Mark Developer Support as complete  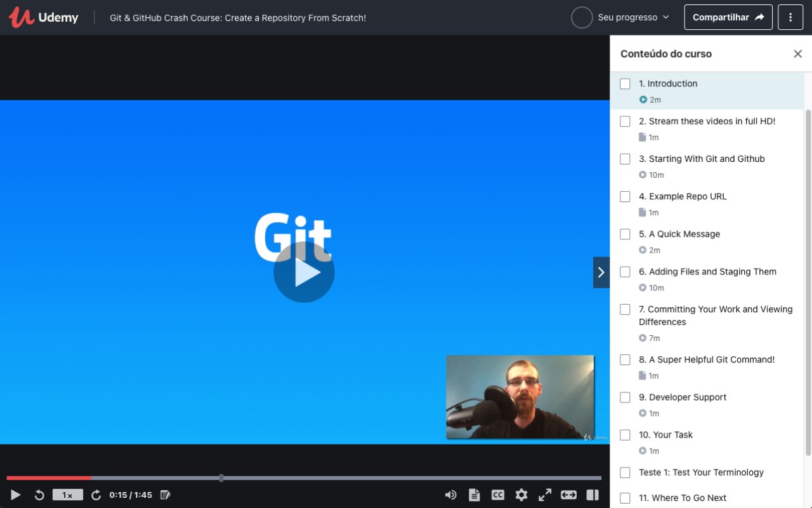pyautogui.click(x=625, y=397)
